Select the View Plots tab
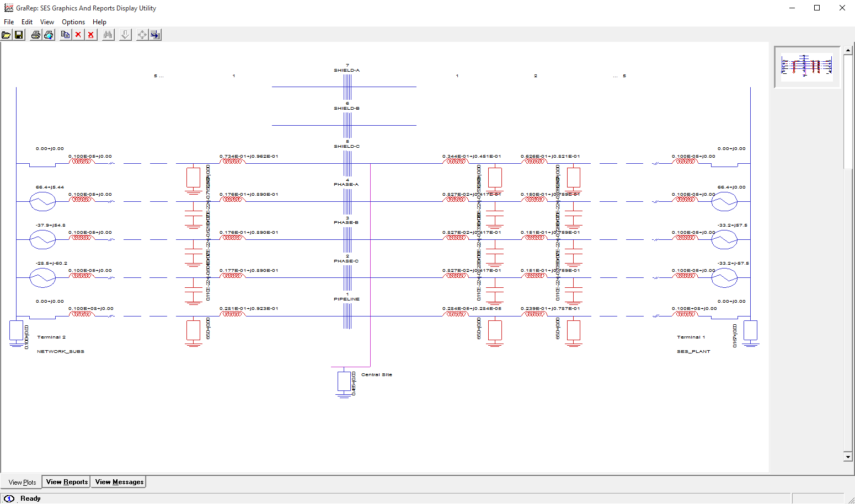 point(22,482)
